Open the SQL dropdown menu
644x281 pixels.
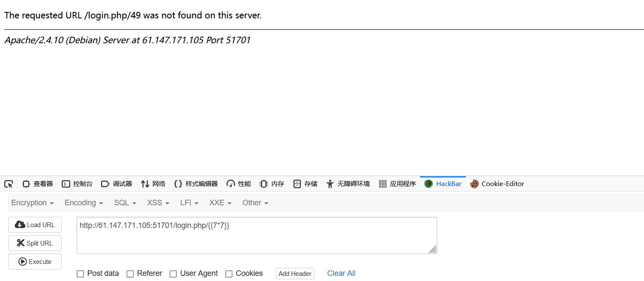tap(125, 203)
